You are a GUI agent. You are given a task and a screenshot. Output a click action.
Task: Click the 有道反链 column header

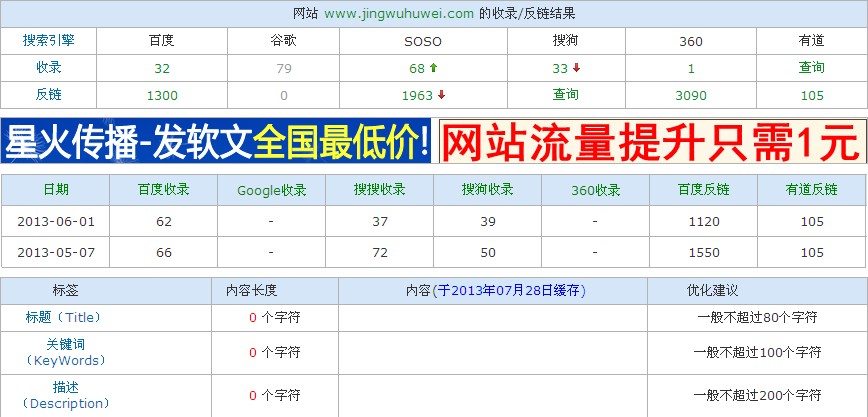point(812,189)
